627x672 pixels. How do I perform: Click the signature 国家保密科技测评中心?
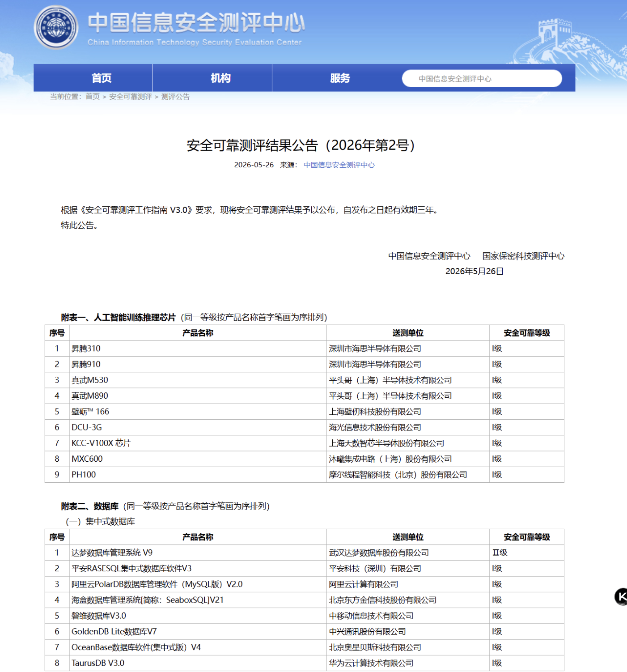[x=523, y=256]
